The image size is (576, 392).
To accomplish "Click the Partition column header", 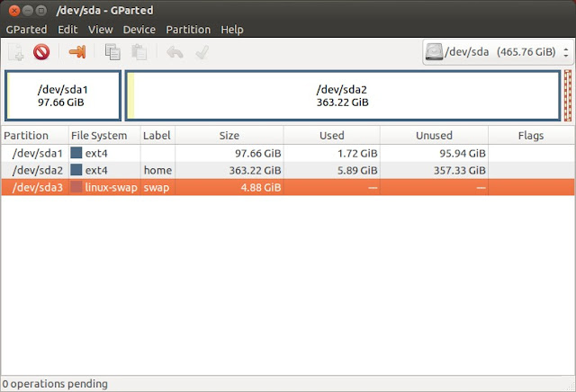I will [35, 136].
